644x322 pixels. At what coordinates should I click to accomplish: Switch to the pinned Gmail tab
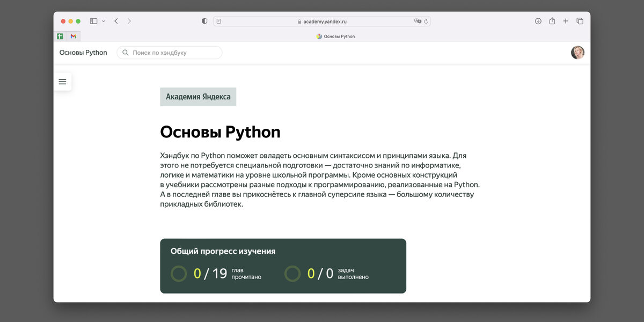74,36
